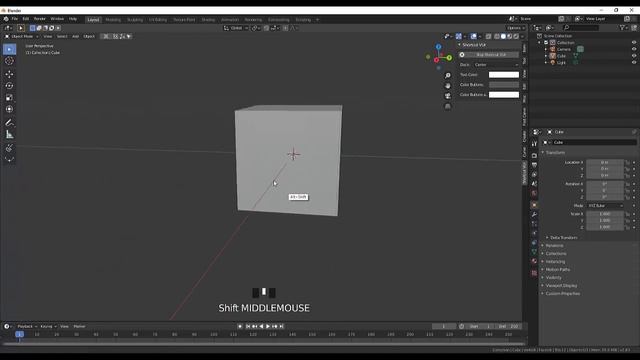Open the Particles properties tab icon
The width and height of the screenshot is (640, 360).
click(x=534, y=224)
